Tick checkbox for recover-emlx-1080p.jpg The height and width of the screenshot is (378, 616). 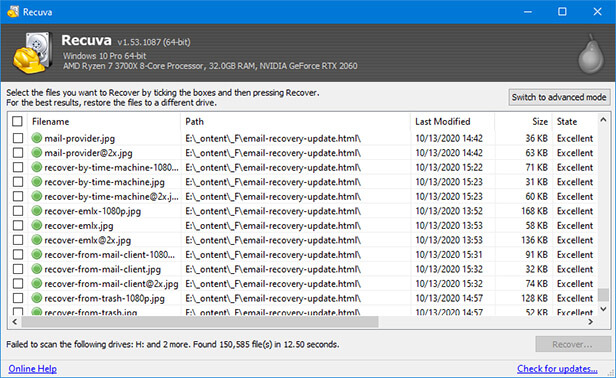tap(18, 211)
